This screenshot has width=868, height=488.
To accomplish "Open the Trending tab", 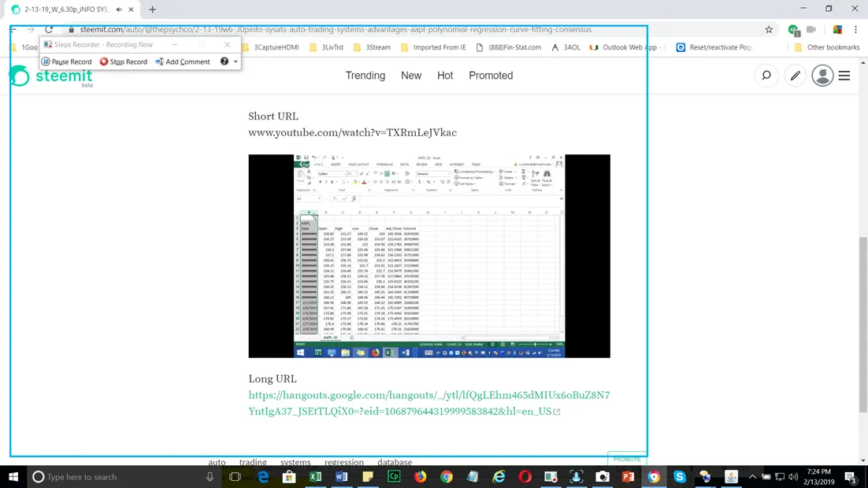I will pyautogui.click(x=365, y=76).
